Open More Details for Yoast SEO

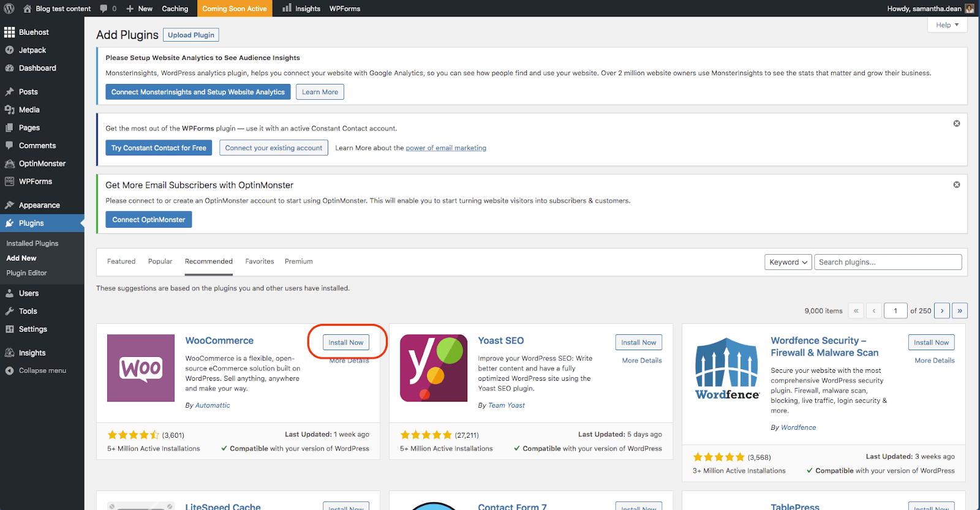(x=642, y=361)
